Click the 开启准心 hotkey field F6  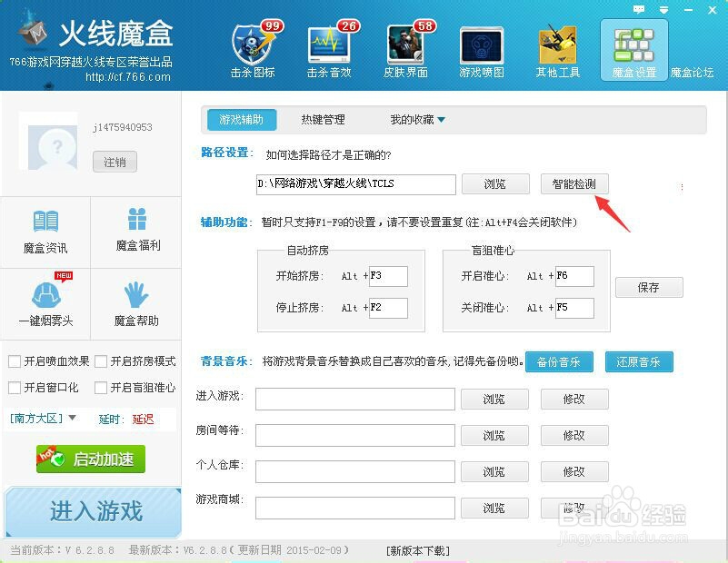point(574,276)
